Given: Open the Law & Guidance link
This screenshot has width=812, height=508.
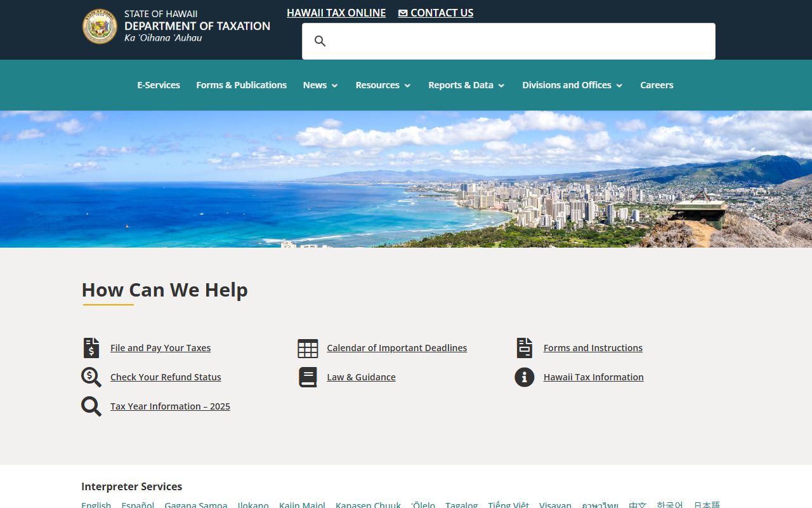Looking at the screenshot, I should tap(361, 377).
